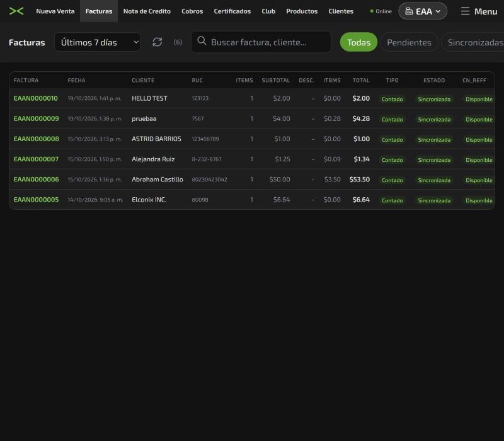Screen dimensions: 504x441
Task: Open invoice EAAN0000010 link
Action: [x=36, y=98]
